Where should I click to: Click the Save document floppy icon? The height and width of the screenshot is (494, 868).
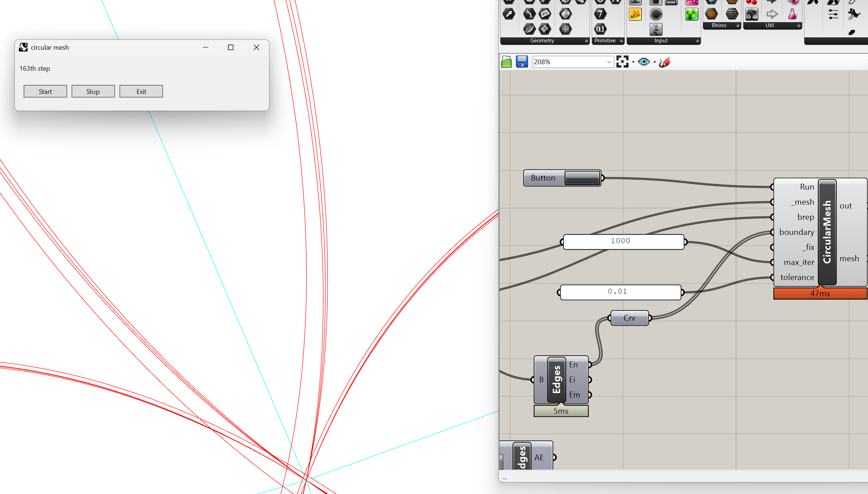click(522, 62)
